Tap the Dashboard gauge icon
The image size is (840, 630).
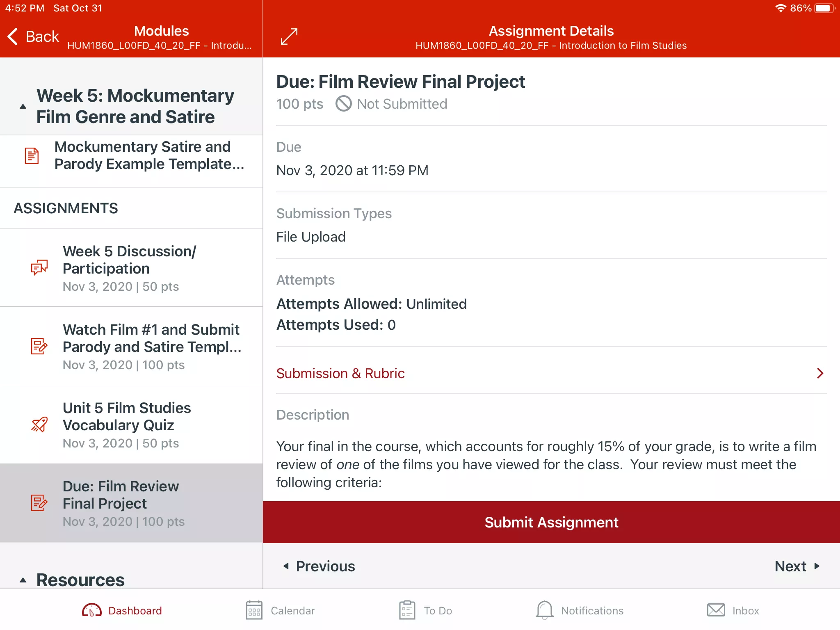[x=92, y=611]
